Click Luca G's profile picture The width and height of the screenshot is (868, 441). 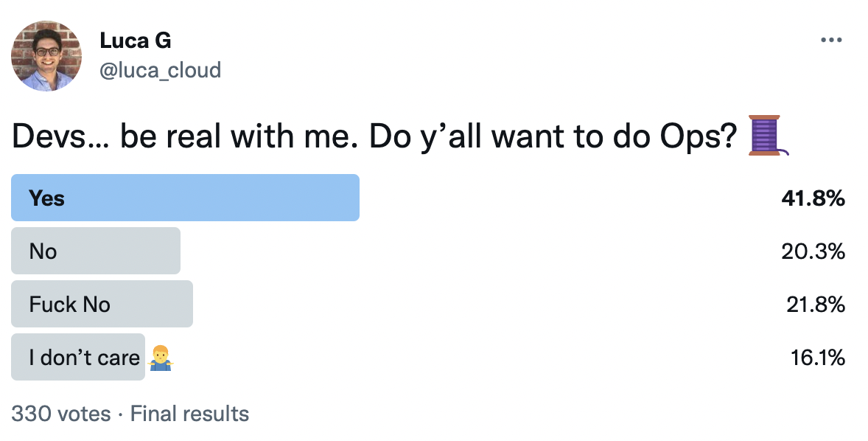(x=46, y=56)
